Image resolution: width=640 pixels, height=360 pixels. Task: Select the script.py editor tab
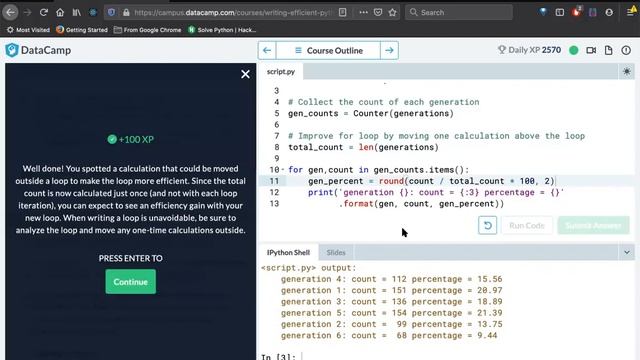click(281, 72)
